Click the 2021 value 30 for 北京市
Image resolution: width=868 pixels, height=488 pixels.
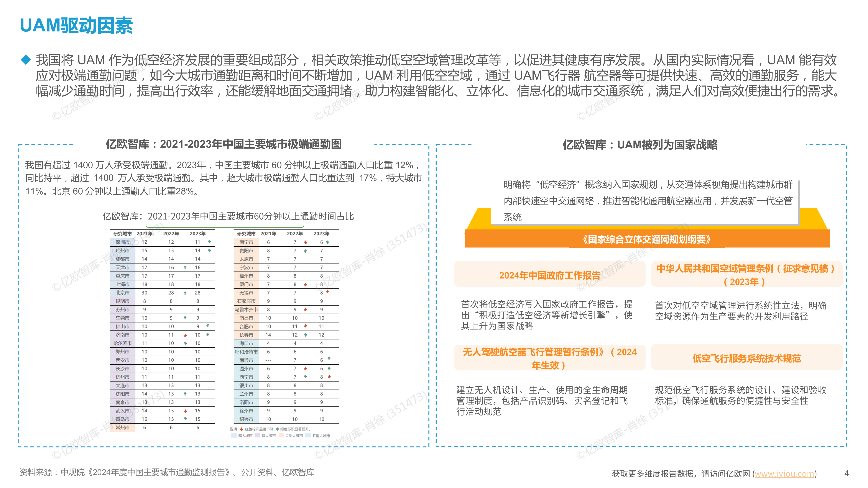(x=144, y=293)
